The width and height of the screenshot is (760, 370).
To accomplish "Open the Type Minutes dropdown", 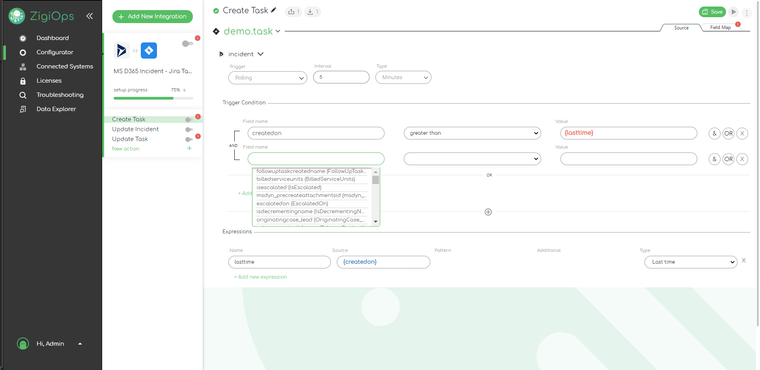I will pyautogui.click(x=403, y=77).
